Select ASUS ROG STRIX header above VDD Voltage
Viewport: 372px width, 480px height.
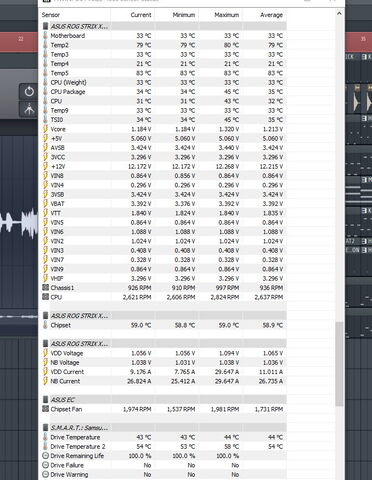(164, 344)
